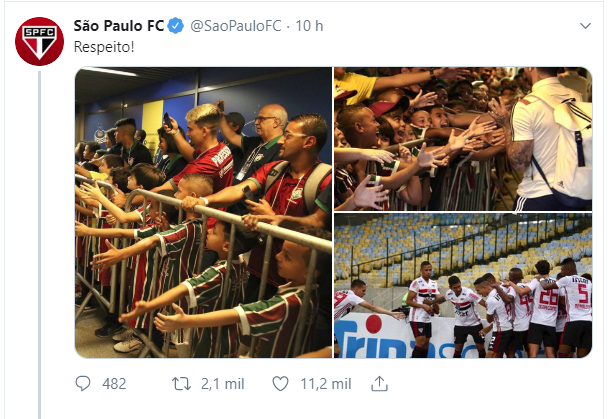Open photo of players celebrating in stadium
This screenshot has width=616, height=419.
(463, 286)
